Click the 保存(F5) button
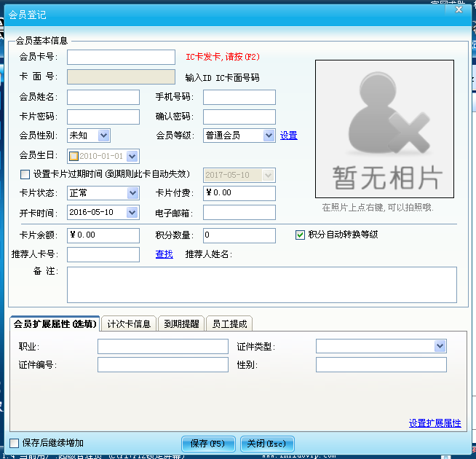This screenshot has height=459, width=476. [x=207, y=444]
